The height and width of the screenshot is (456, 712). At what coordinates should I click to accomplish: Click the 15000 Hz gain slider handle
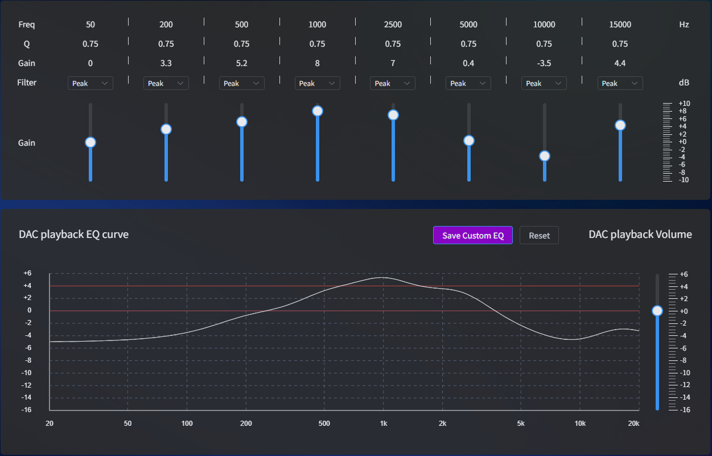coord(620,125)
